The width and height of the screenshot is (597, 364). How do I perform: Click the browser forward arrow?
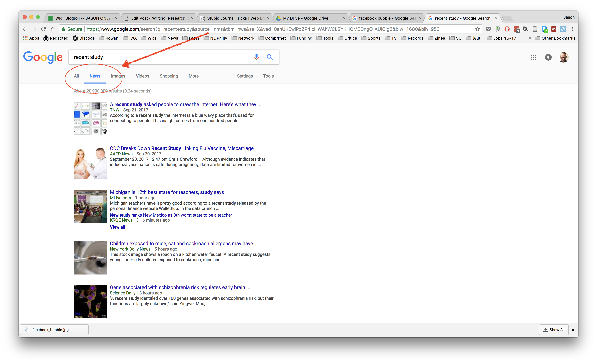(x=34, y=29)
